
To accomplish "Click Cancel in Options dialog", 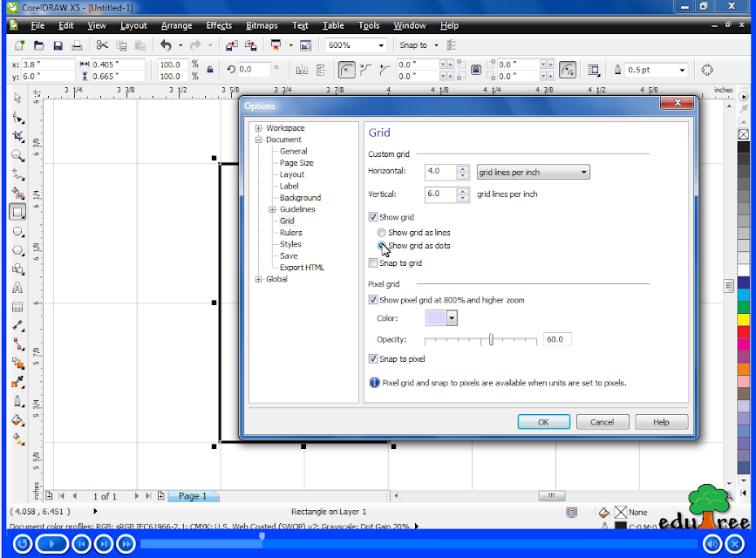I will tap(603, 422).
